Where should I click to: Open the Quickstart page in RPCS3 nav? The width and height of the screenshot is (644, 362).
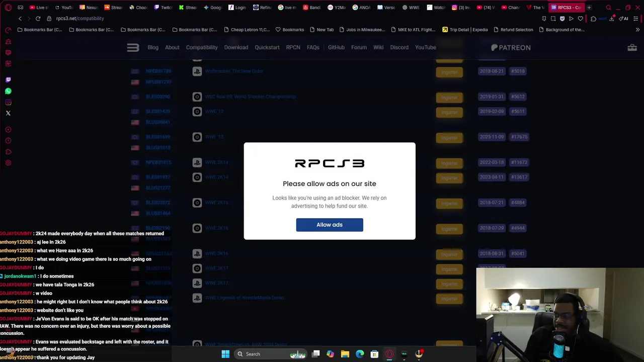(x=267, y=47)
